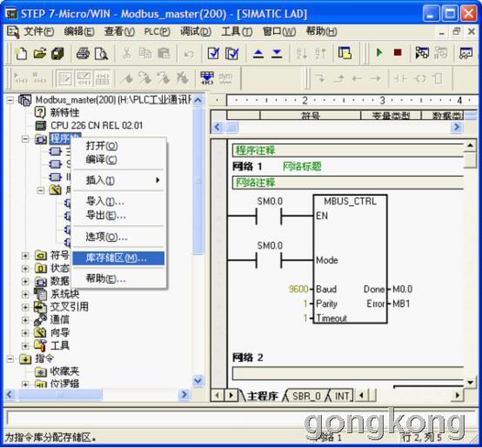
Task: Click the Chart status icon at toolbar end
Action: point(465,53)
